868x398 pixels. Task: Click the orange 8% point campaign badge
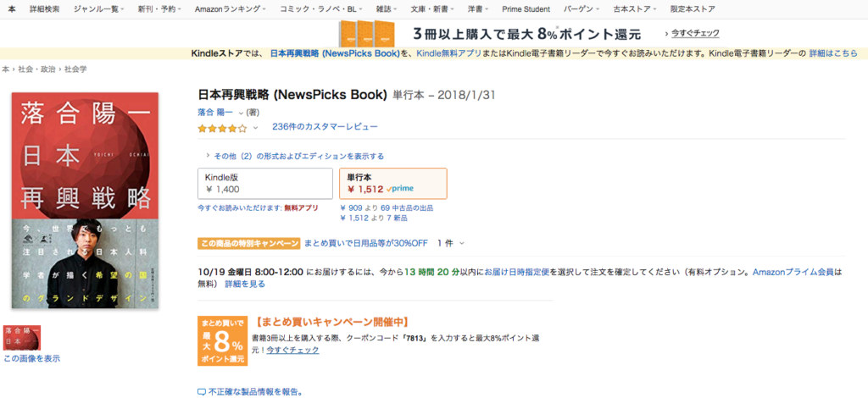[223, 340]
